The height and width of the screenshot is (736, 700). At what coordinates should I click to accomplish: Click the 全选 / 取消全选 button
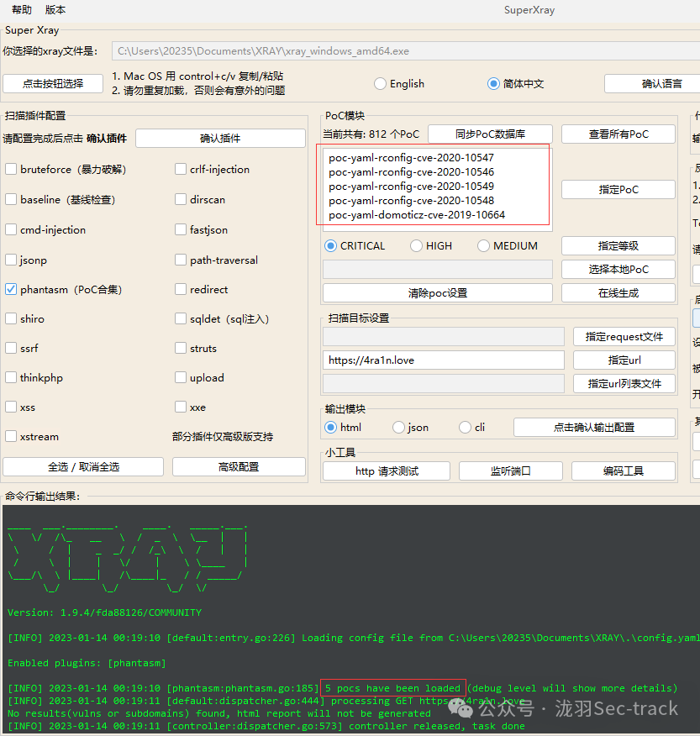tap(83, 467)
